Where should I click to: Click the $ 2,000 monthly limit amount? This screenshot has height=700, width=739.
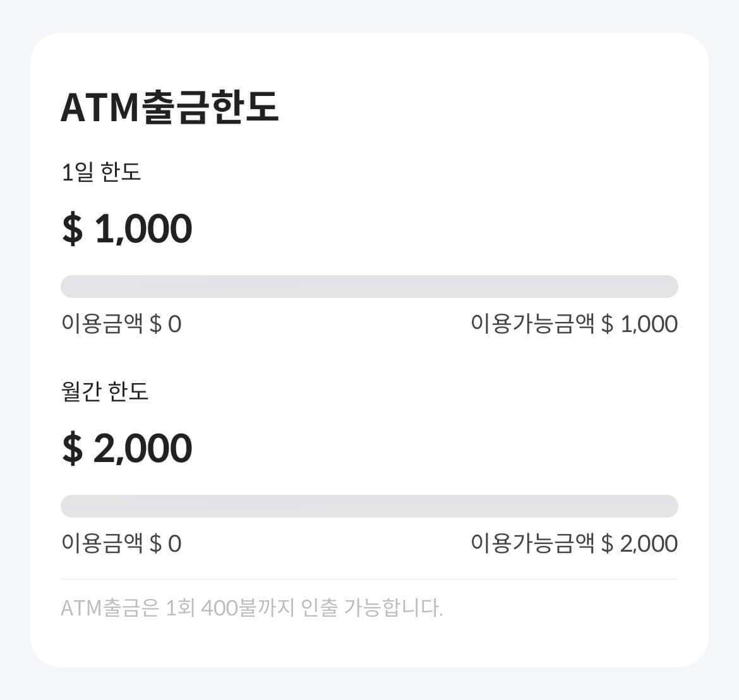(x=126, y=447)
